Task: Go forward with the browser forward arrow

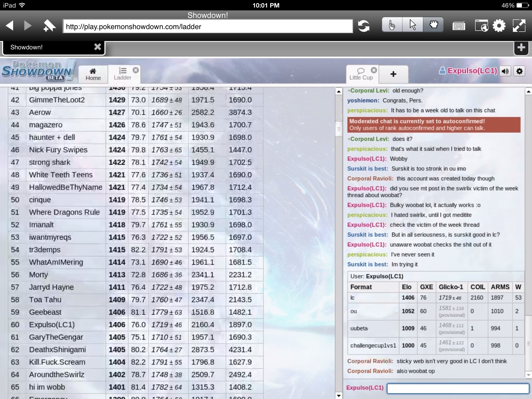Action: click(28, 26)
